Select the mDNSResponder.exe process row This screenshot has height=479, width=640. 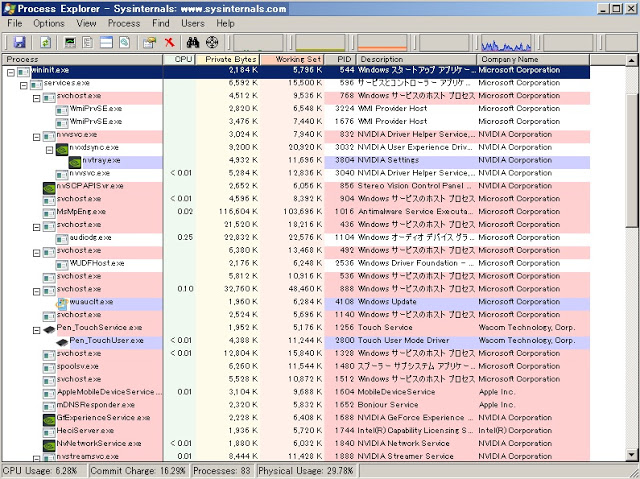296,405
